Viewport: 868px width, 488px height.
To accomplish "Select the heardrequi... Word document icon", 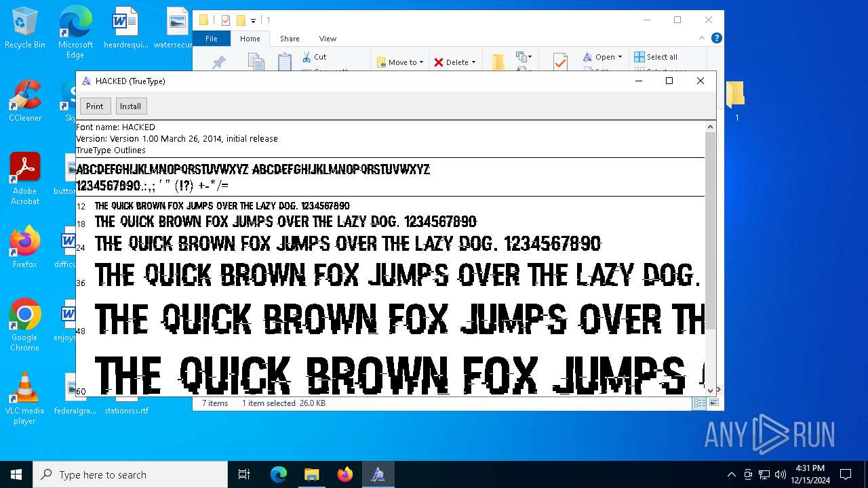I will pos(125,28).
